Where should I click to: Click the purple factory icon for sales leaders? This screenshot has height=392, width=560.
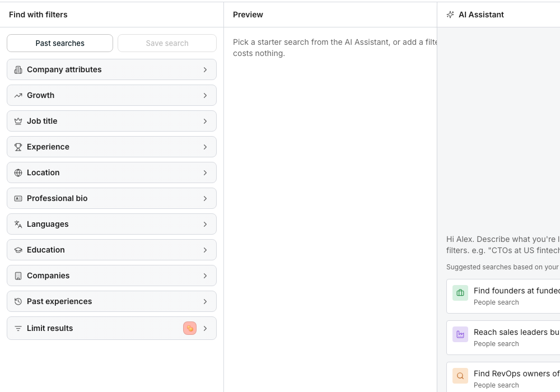(460, 334)
